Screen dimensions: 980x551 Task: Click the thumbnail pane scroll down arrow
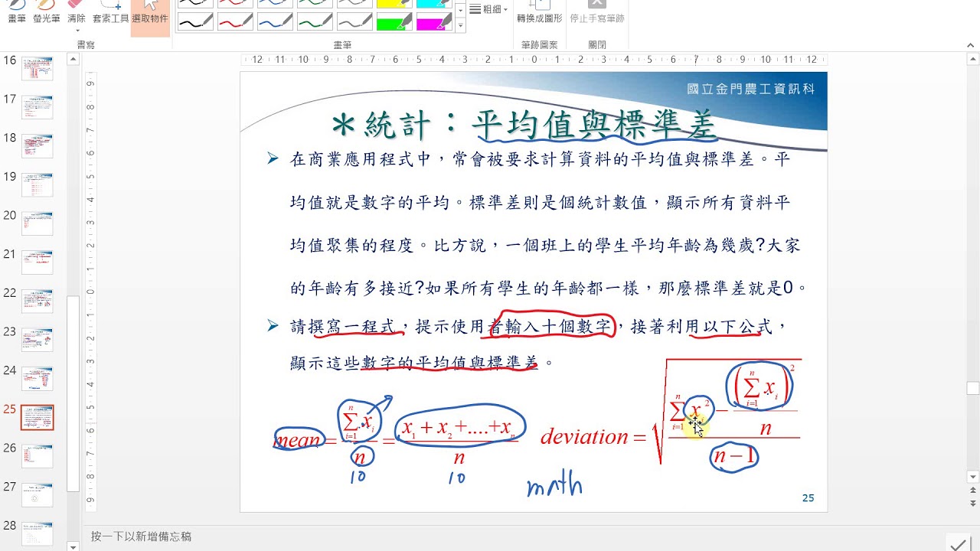pyautogui.click(x=73, y=546)
